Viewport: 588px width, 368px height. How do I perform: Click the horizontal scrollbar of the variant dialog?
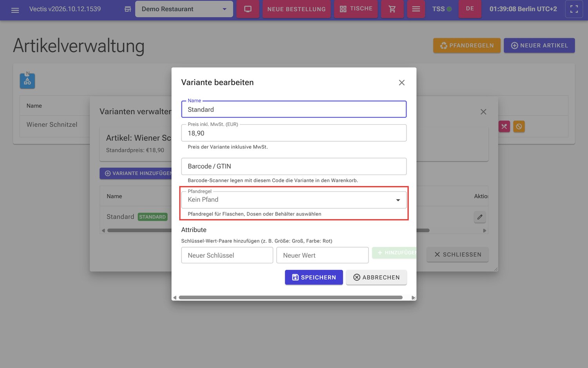click(x=290, y=298)
